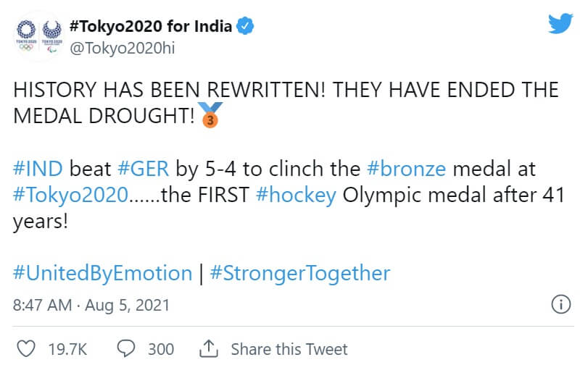Viewport: 588px width, 365px height.
Task: Open the tweet info circle icon
Action: (x=561, y=304)
